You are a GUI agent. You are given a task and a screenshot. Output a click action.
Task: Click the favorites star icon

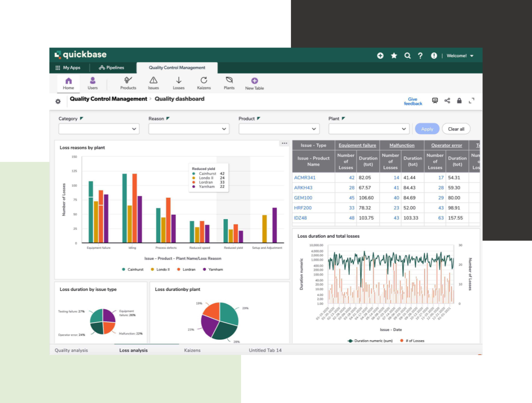coord(394,56)
